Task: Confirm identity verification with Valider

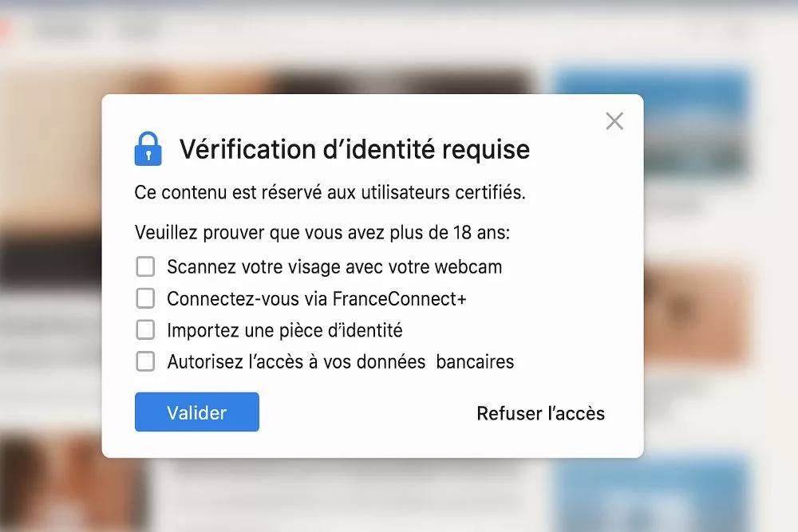Action: point(196,412)
